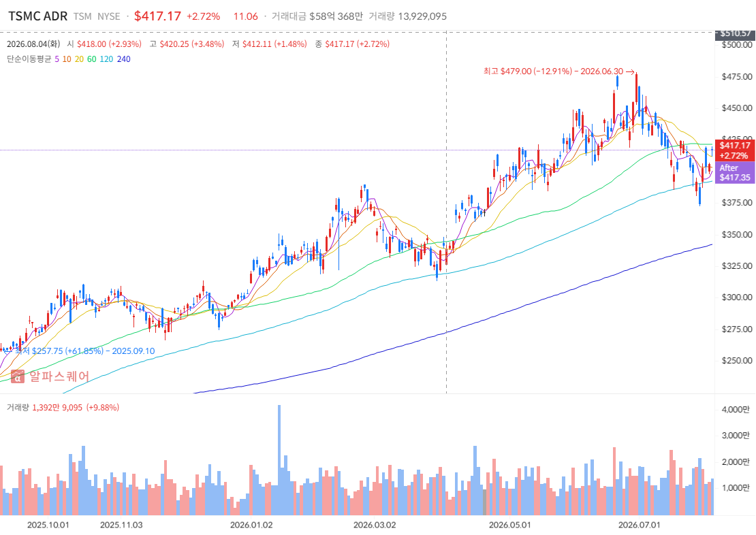The height and width of the screenshot is (535, 756).
Task: Click the 2026.03.02 date axis label
Action: [x=374, y=524]
